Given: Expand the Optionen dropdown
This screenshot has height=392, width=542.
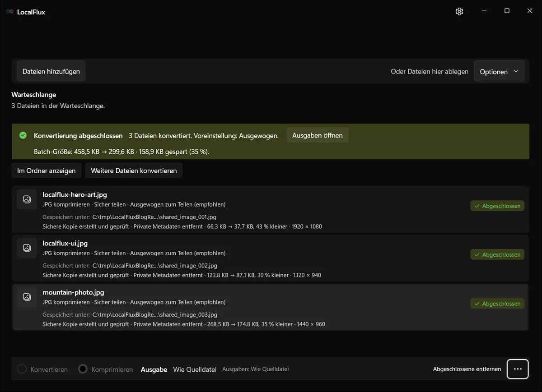Looking at the screenshot, I should pyautogui.click(x=499, y=71).
